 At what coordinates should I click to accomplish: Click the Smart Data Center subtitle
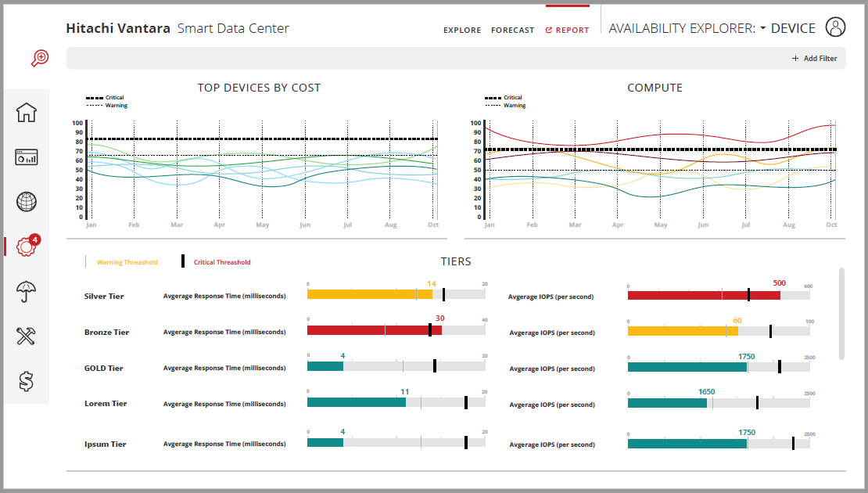pyautogui.click(x=233, y=28)
